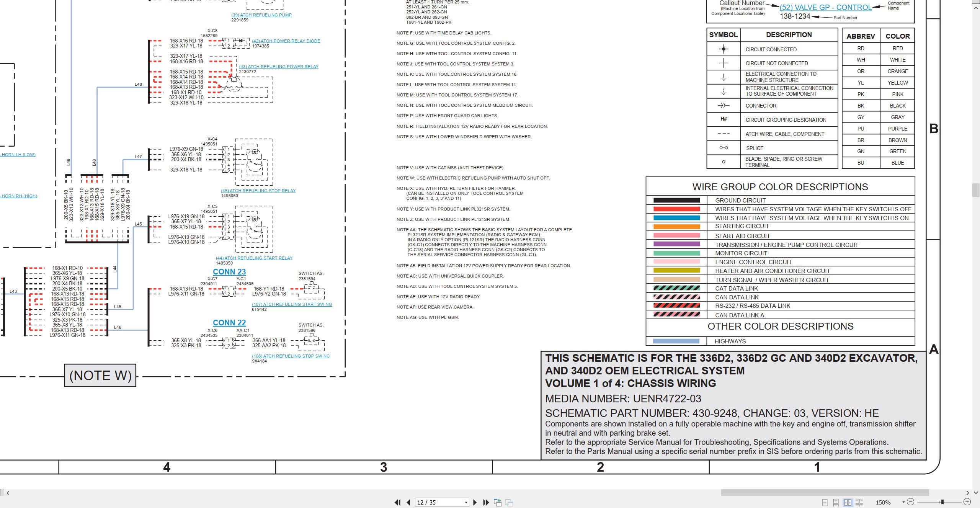Click NOTE V about CAT MSS text
Viewport: 980px width, 508px height.
click(451, 168)
